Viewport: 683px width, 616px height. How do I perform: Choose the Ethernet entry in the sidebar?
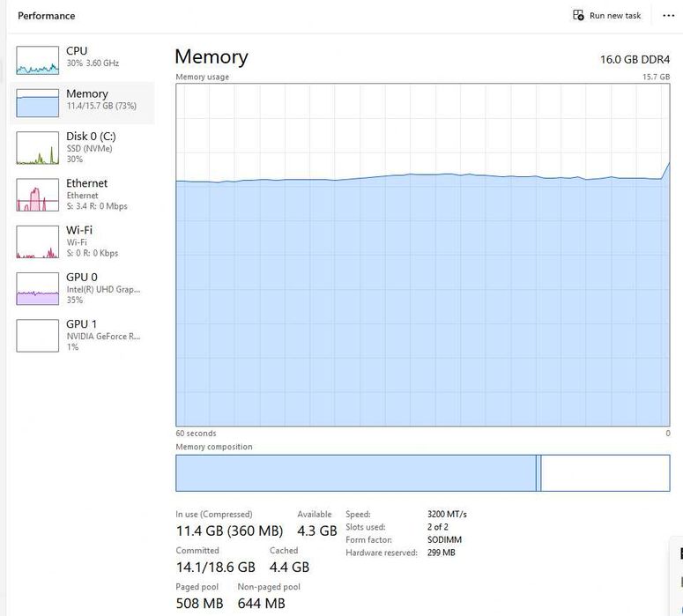pos(82,195)
